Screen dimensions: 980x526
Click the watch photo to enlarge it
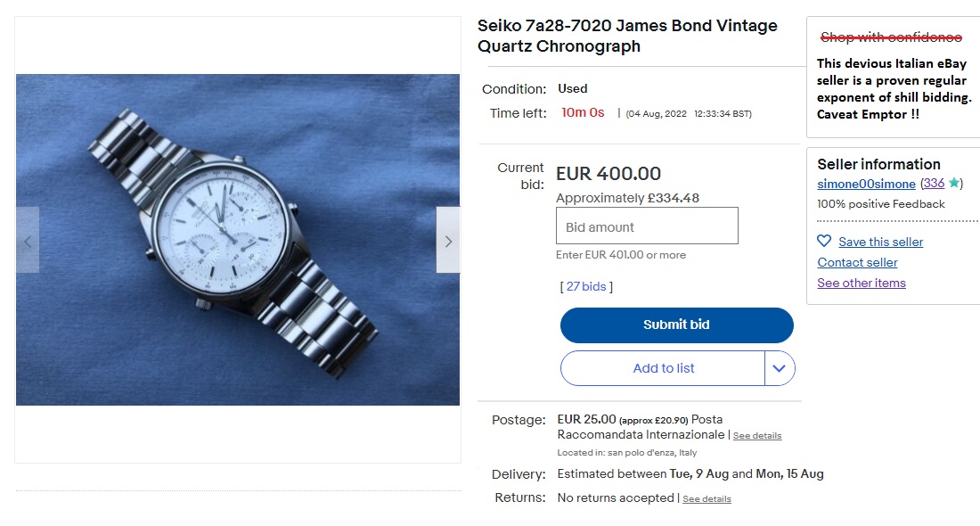pos(236,241)
